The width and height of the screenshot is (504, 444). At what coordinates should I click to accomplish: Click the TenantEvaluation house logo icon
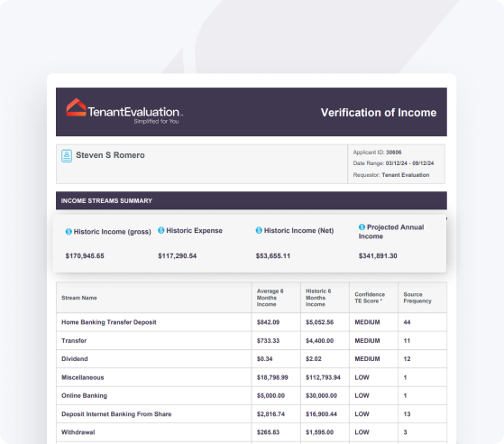coord(76,107)
